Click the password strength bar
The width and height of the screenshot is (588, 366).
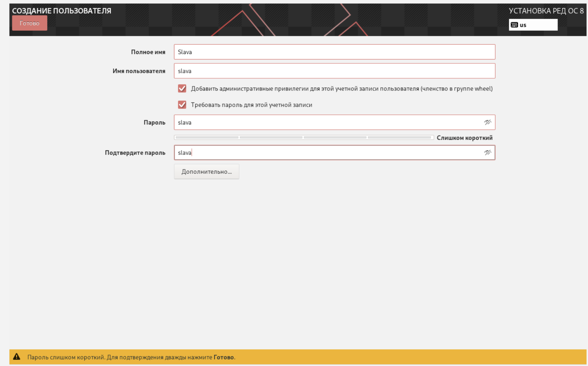[x=304, y=137]
